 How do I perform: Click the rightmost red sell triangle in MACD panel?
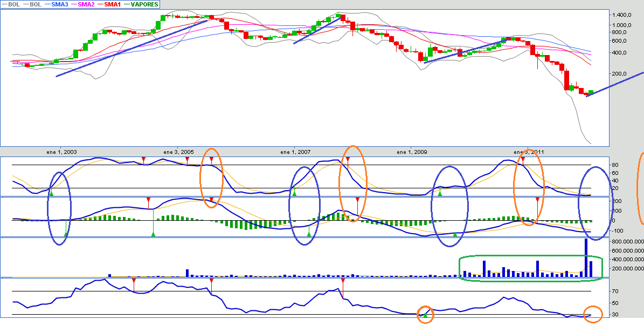[537, 200]
